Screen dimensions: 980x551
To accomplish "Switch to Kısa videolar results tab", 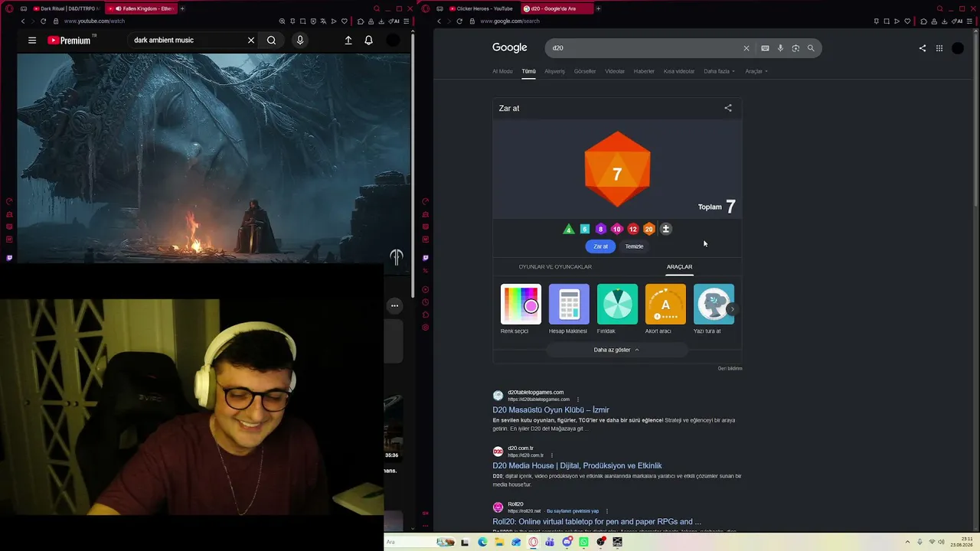I will tap(679, 71).
